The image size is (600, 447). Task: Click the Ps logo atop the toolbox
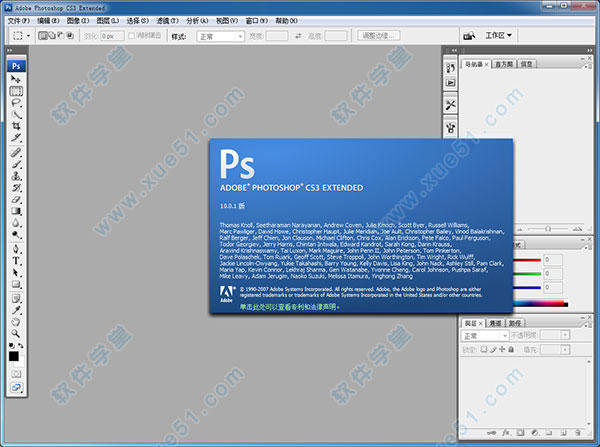[x=16, y=66]
